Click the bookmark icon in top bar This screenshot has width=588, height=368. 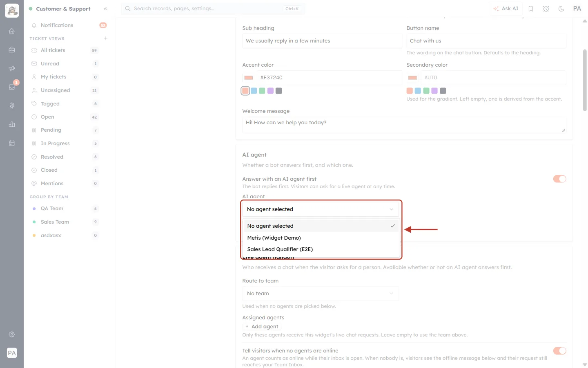point(531,9)
